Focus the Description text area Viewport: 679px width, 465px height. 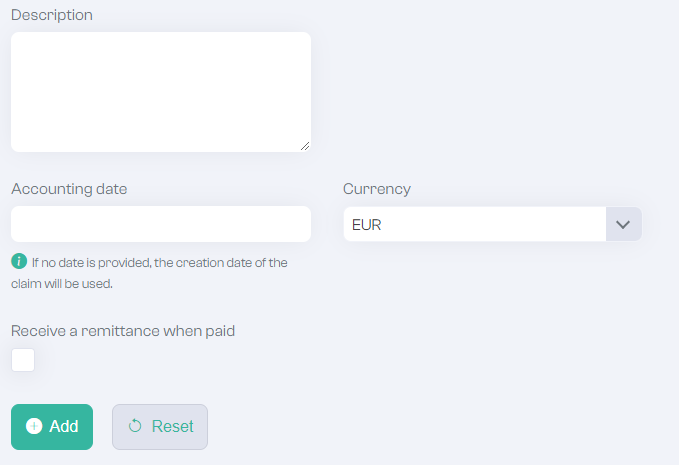click(x=161, y=92)
